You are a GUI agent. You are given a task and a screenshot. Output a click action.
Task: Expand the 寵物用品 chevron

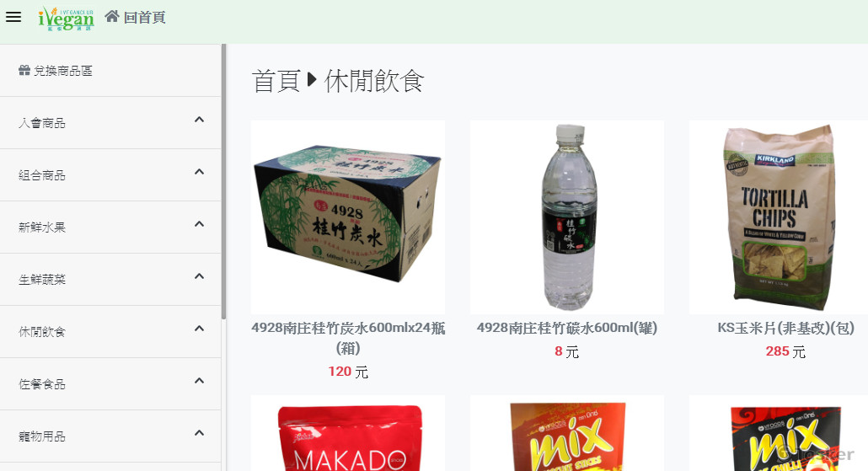point(199,433)
